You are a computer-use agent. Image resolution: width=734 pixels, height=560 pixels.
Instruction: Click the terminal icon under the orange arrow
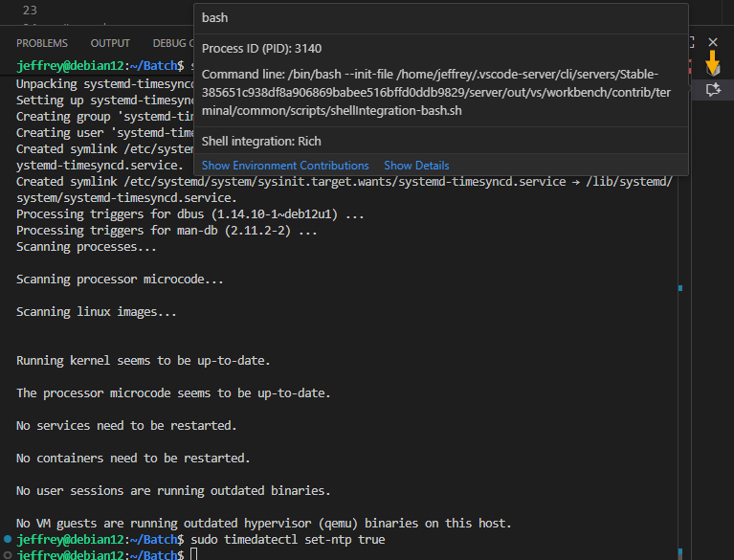point(712,68)
